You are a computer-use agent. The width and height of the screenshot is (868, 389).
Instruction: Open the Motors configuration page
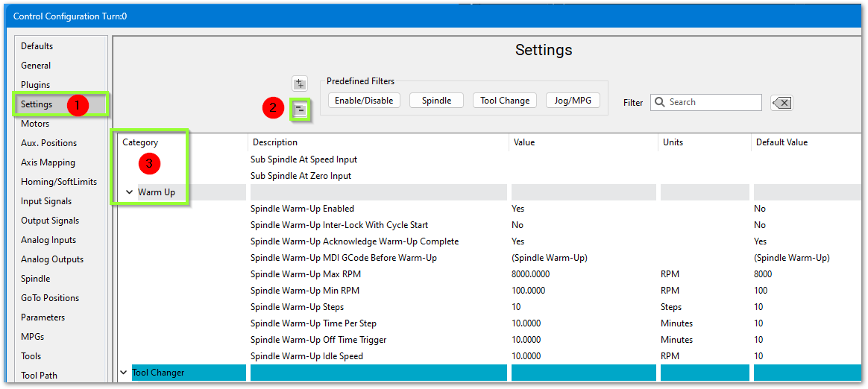tap(35, 124)
